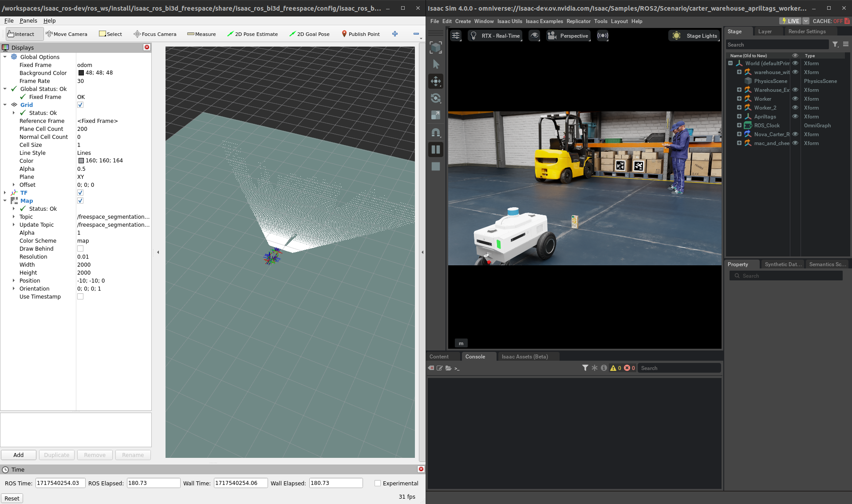Select the Measure tool in RViz toolbar
The image size is (852, 504).
(x=201, y=34)
